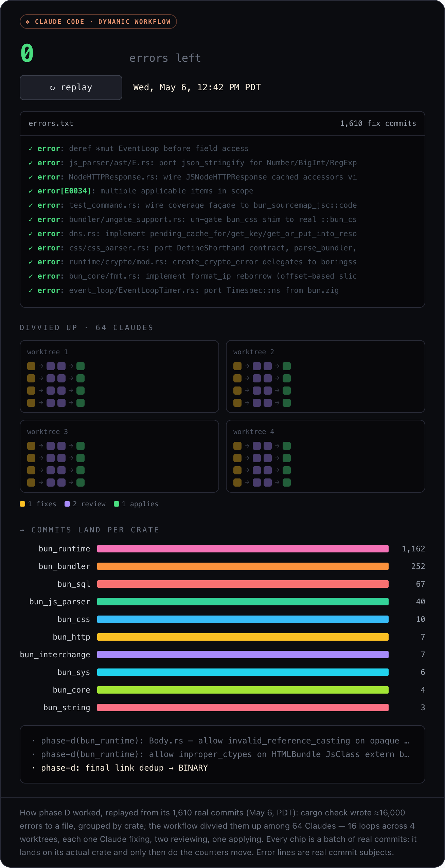Click first yellow fix chip in worktree 1

point(31,366)
